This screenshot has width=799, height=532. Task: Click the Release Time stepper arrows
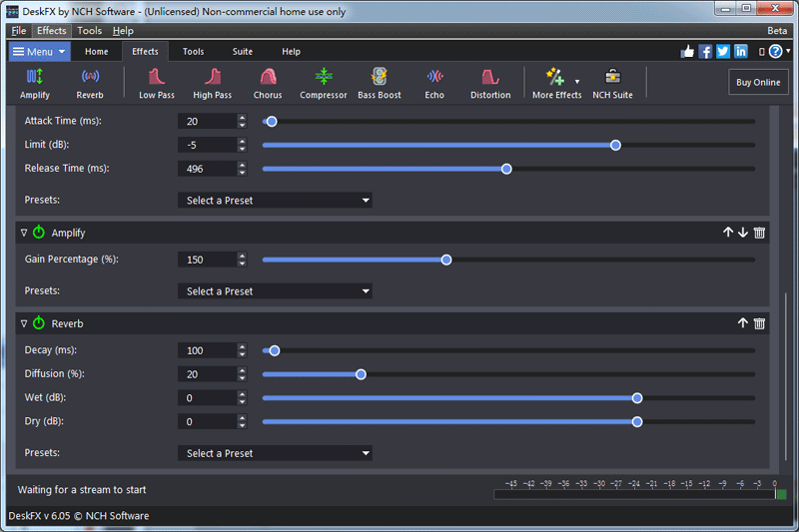242,169
